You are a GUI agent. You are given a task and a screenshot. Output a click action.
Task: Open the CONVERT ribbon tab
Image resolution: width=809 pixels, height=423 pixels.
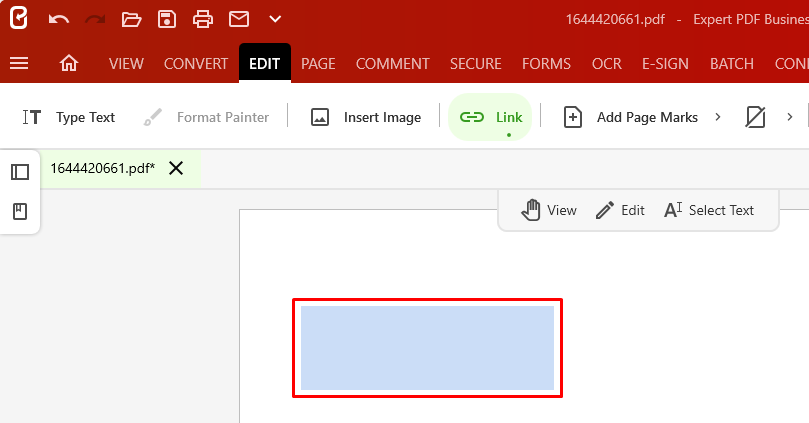(x=196, y=64)
